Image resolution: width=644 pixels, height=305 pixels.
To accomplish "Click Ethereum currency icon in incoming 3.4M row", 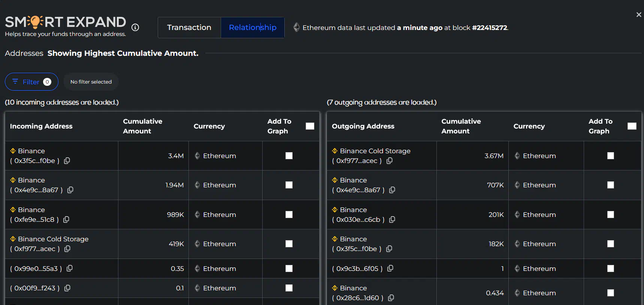I will point(197,155).
